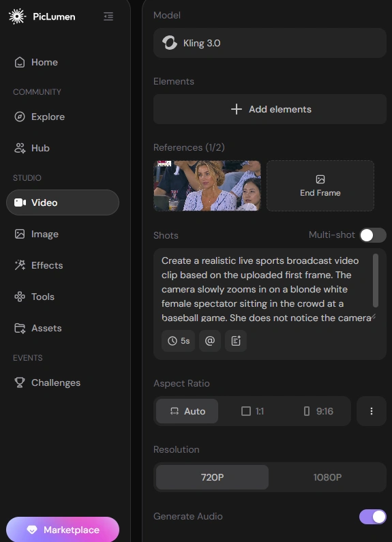Image resolution: width=392 pixels, height=542 pixels.
Task: Click into the shot prompt text area
Action: 265,289
